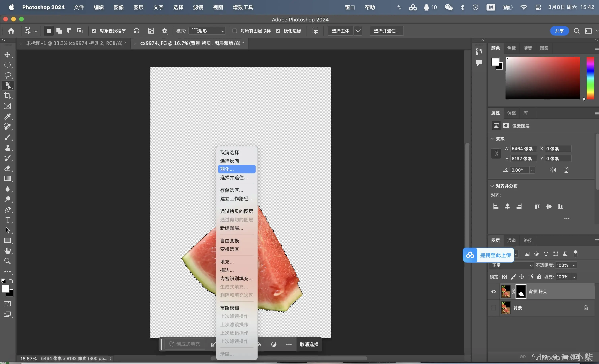Select the Zoom tool in toolbar
Image resolution: width=599 pixels, height=364 pixels.
[8, 261]
